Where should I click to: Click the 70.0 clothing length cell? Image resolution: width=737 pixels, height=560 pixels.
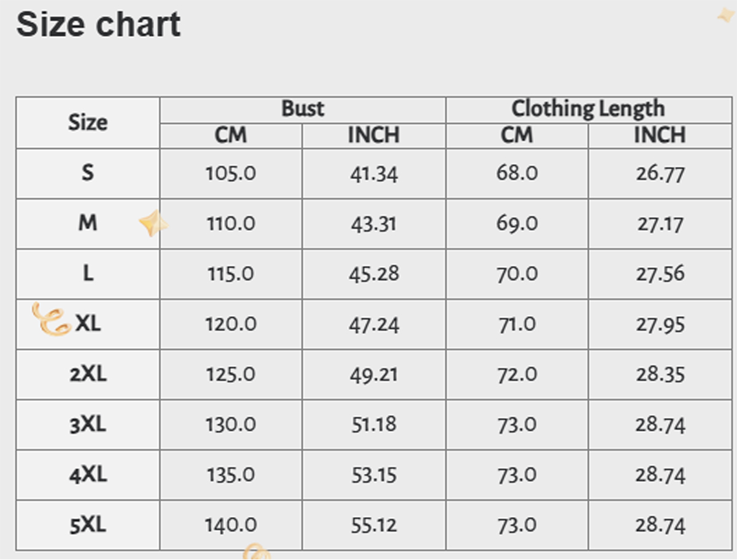pos(517,274)
